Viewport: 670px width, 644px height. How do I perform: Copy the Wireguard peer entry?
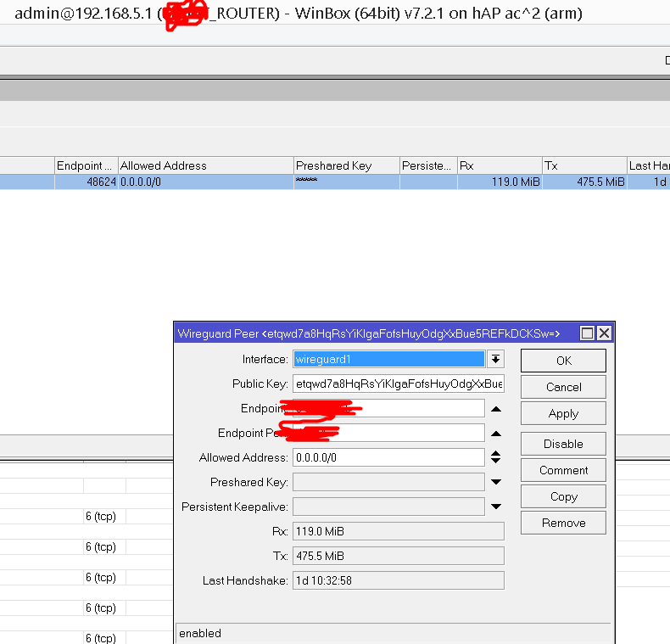pos(563,496)
